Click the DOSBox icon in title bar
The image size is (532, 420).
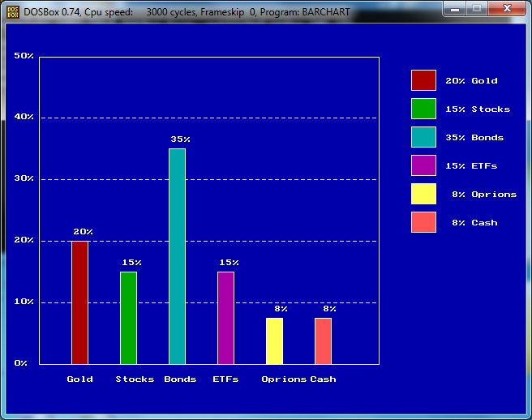point(12,12)
